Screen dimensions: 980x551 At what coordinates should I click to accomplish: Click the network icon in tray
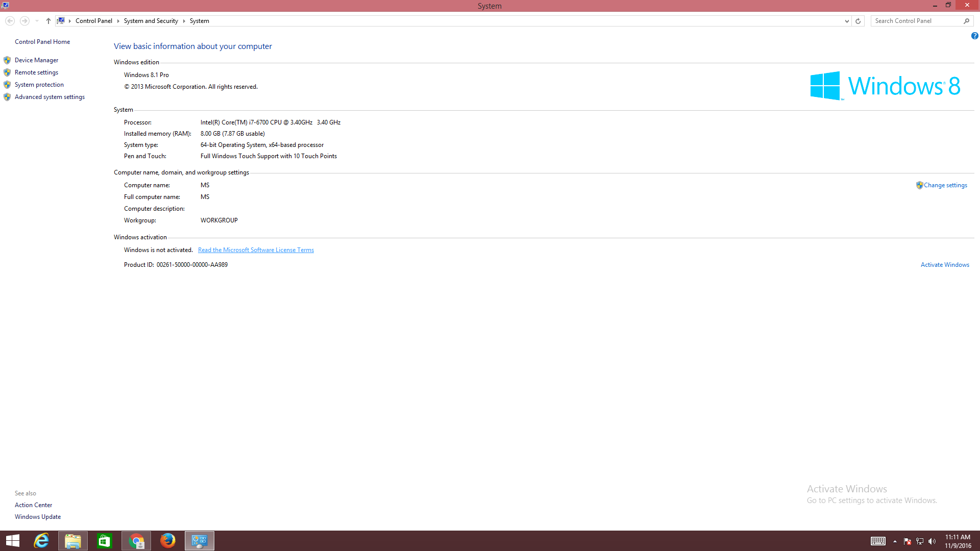click(920, 541)
